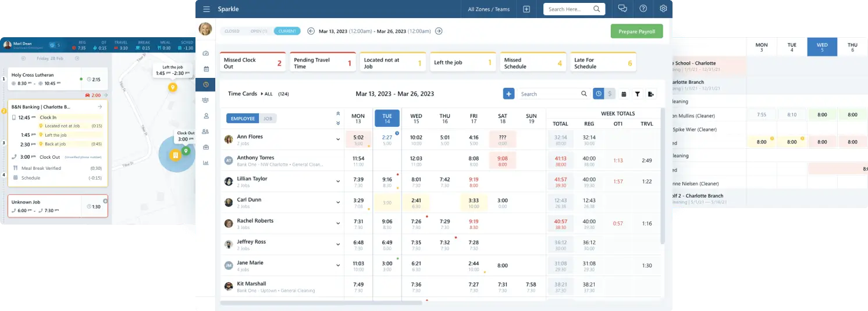This screenshot has height=311, width=868.
Task: Expand Lillian Taylor's jobs row
Action: (x=337, y=181)
